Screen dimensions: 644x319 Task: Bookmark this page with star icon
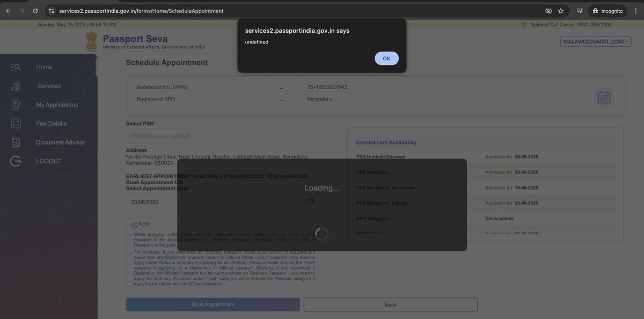click(561, 11)
